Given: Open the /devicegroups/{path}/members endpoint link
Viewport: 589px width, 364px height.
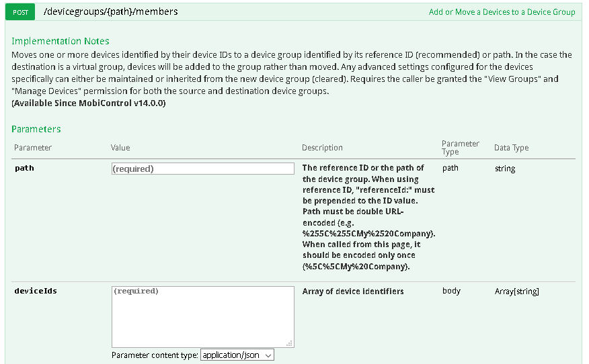Looking at the screenshot, I should [x=110, y=11].
